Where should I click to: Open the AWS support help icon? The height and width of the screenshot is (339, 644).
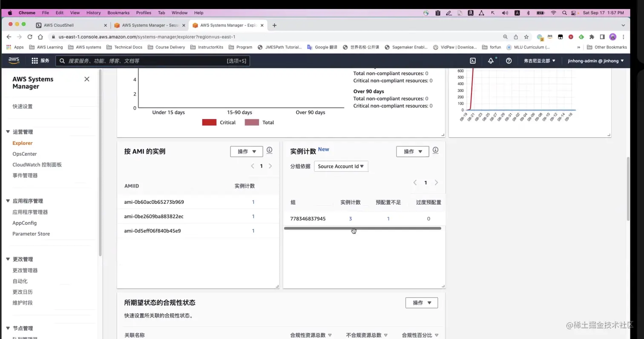(x=509, y=61)
